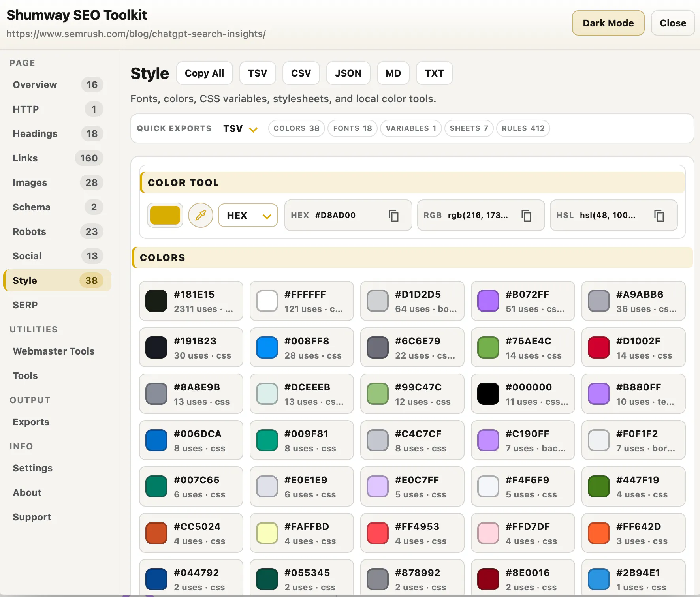Select the #FFD7DF pink color card

pos(523,533)
